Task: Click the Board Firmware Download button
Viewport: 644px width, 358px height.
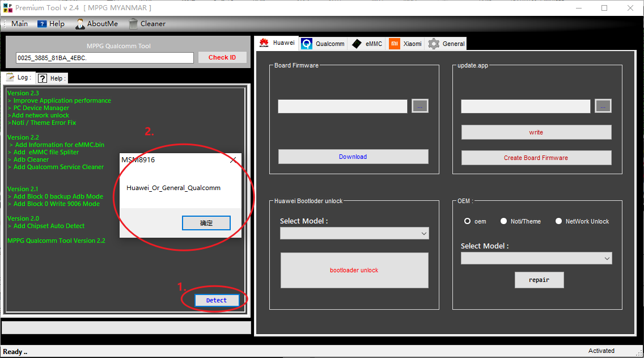Action: (353, 157)
